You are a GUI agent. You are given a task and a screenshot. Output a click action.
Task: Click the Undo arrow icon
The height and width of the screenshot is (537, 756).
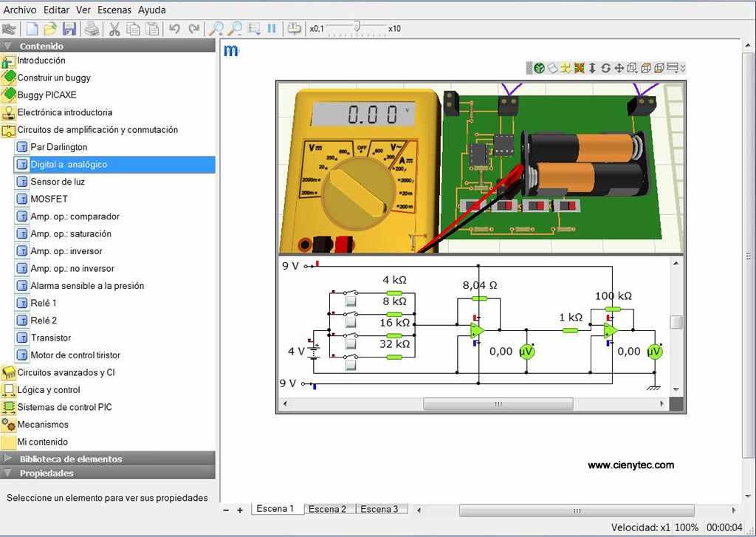click(174, 29)
